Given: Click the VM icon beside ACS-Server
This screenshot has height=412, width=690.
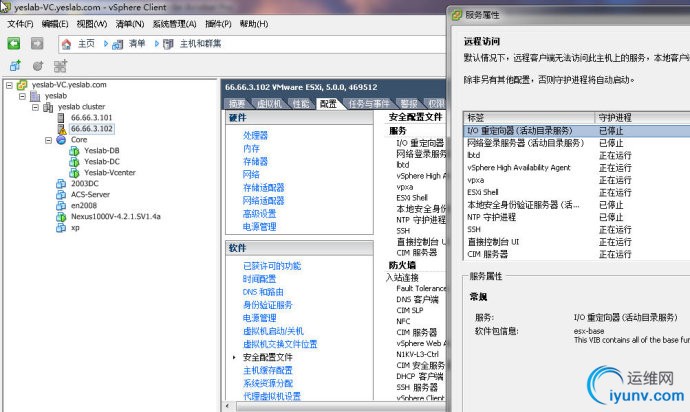Looking at the screenshot, I should pos(61,195).
